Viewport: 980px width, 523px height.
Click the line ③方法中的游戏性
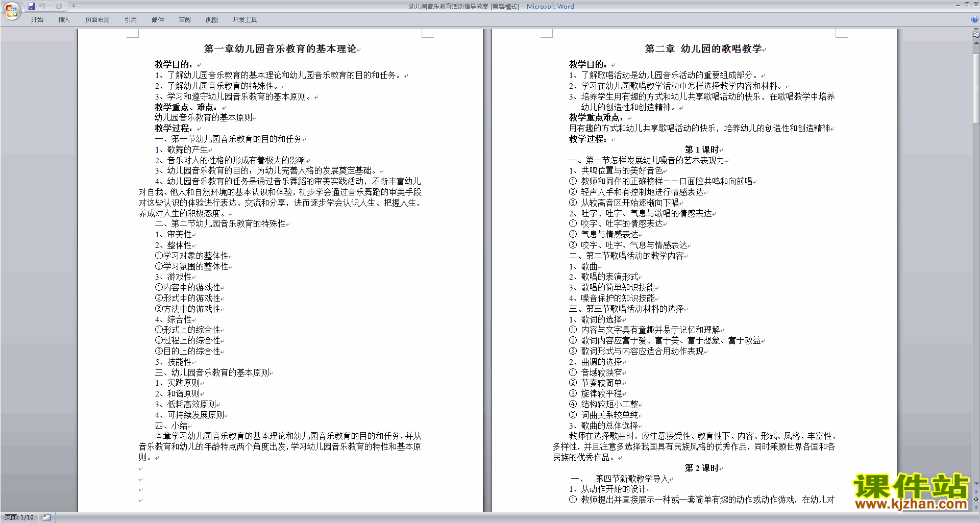click(x=188, y=309)
